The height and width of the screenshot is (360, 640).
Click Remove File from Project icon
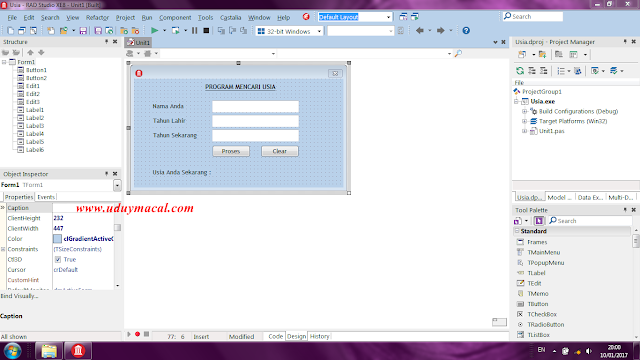pyautogui.click(x=136, y=31)
